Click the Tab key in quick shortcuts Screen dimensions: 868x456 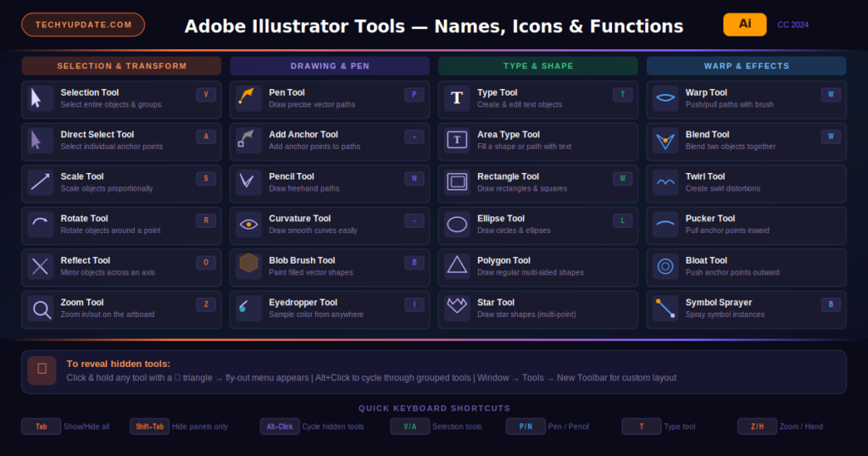[x=41, y=426]
